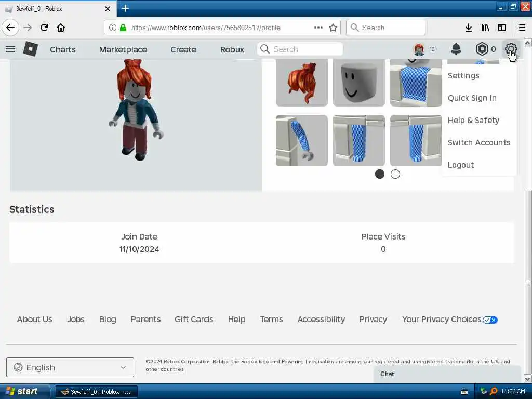The height and width of the screenshot is (399, 532).
Task: Open the Firefox application menu
Action: [x=522, y=28]
